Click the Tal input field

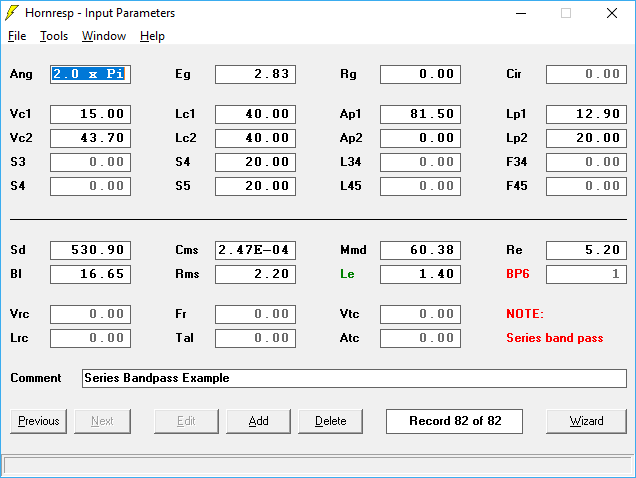coord(256,338)
